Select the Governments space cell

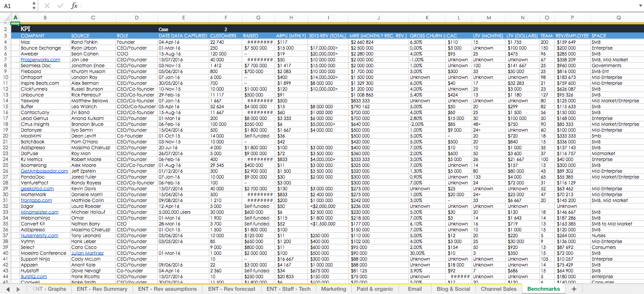click(618, 65)
